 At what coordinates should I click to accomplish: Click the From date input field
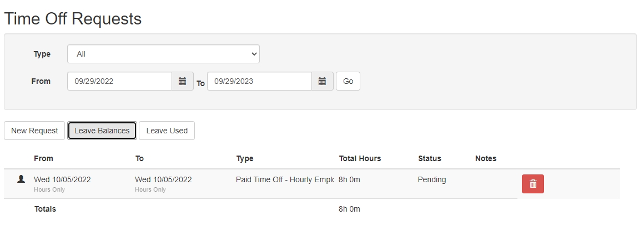[x=119, y=81]
